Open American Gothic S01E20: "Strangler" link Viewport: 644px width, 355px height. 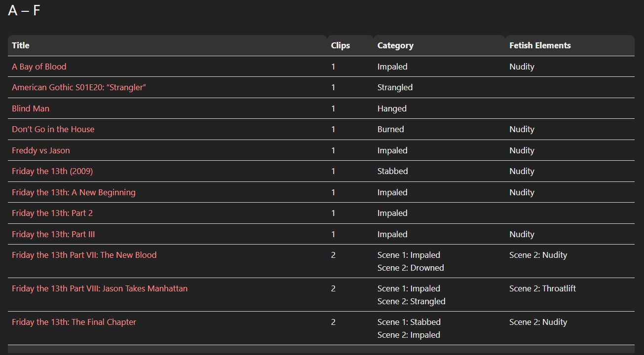pos(79,87)
